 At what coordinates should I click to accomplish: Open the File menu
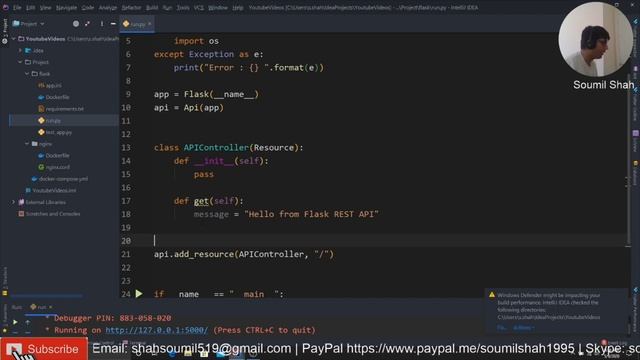click(x=17, y=7)
